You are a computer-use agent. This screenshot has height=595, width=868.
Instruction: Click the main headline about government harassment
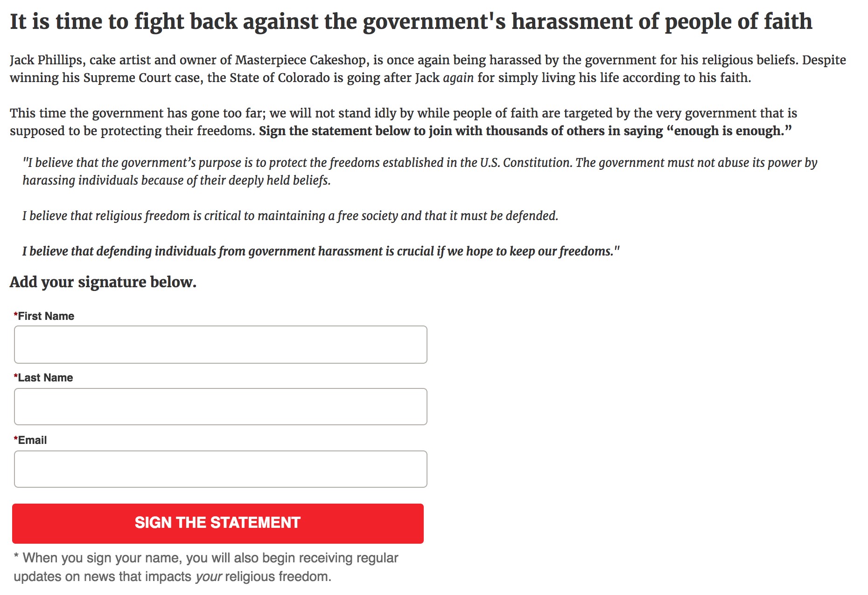point(411,21)
